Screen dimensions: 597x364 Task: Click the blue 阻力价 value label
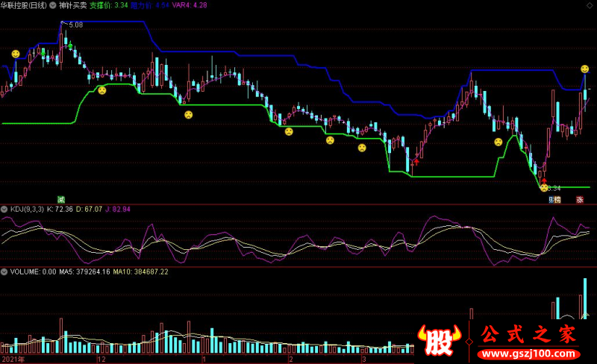click(150, 5)
